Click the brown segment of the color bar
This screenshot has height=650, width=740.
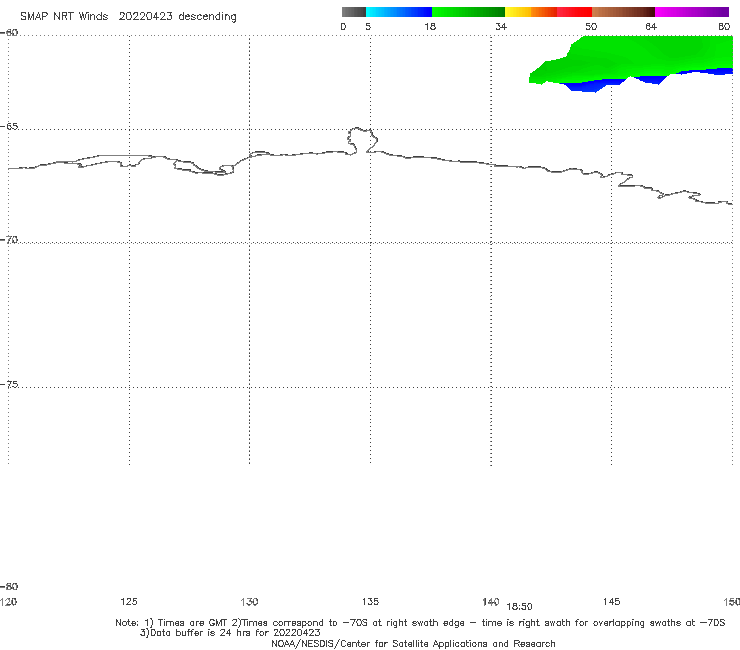pyautogui.click(x=623, y=12)
